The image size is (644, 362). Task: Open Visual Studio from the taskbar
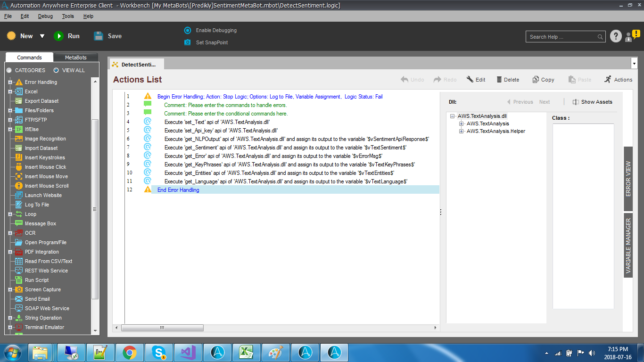(x=188, y=352)
